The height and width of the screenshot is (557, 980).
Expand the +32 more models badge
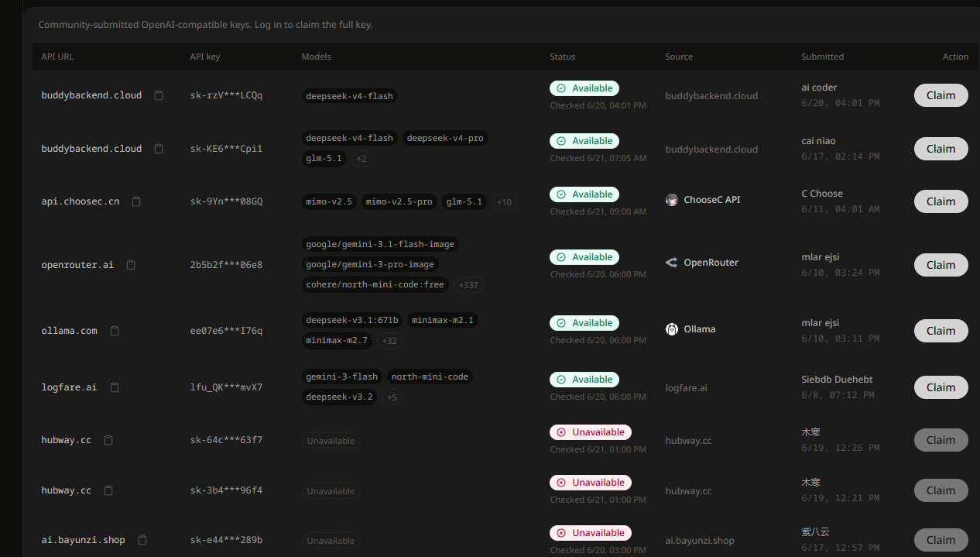click(389, 341)
